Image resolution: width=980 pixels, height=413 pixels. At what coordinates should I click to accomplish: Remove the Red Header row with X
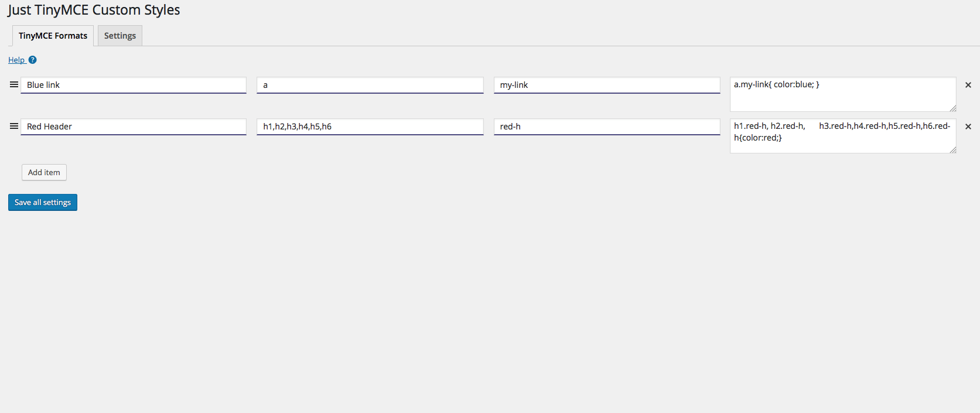[x=968, y=127]
